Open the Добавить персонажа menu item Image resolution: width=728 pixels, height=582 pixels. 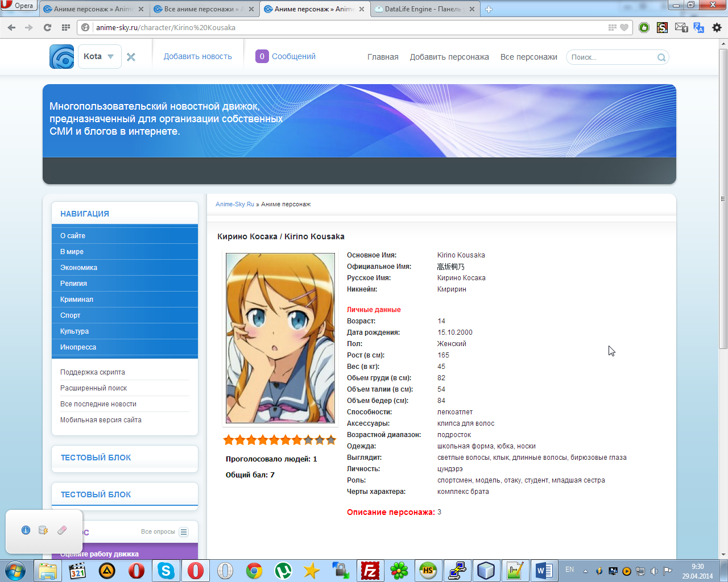click(x=449, y=57)
